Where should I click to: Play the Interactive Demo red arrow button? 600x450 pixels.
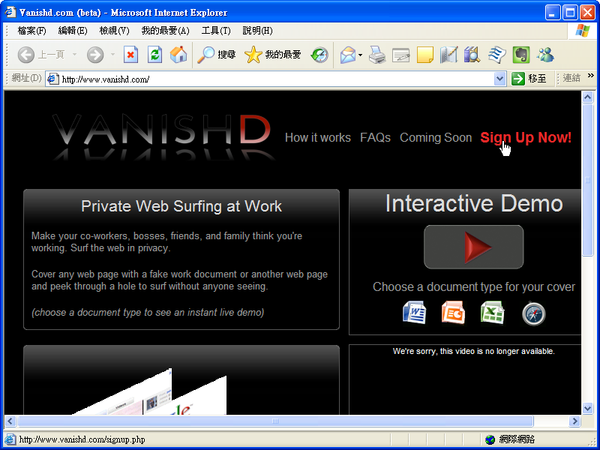coord(474,247)
